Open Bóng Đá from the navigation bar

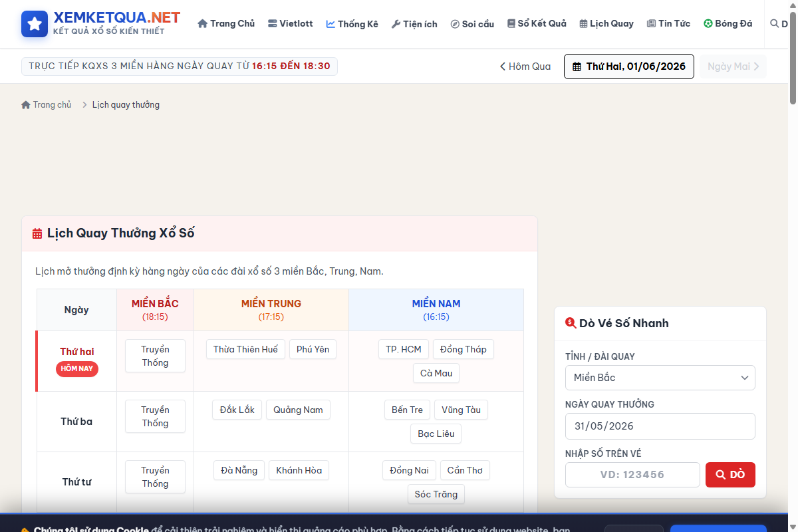click(x=728, y=23)
